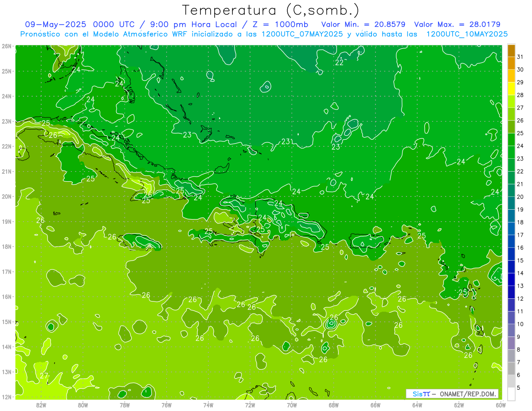Click the '60W' longitude axis label
This screenshot has height=411, width=532.
click(x=501, y=405)
